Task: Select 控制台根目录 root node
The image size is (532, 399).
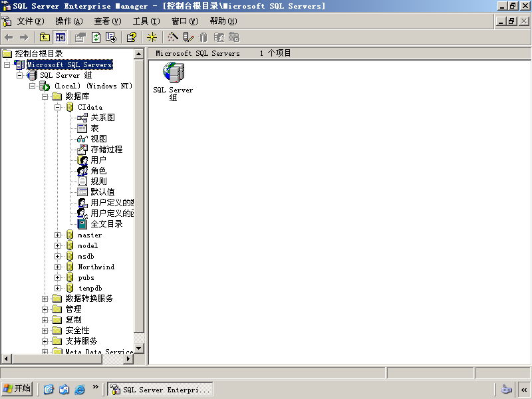Action: (x=39, y=54)
